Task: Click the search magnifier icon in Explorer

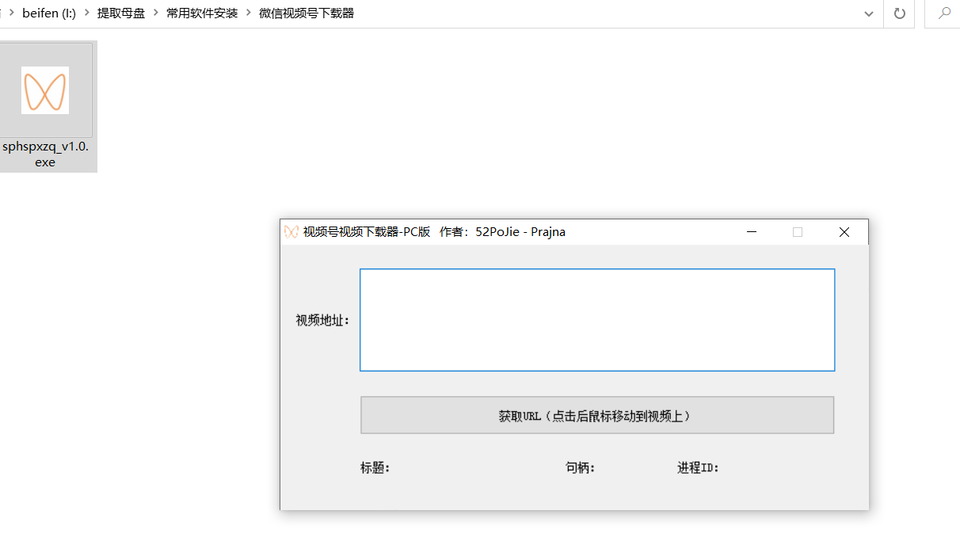Action: 944,13
